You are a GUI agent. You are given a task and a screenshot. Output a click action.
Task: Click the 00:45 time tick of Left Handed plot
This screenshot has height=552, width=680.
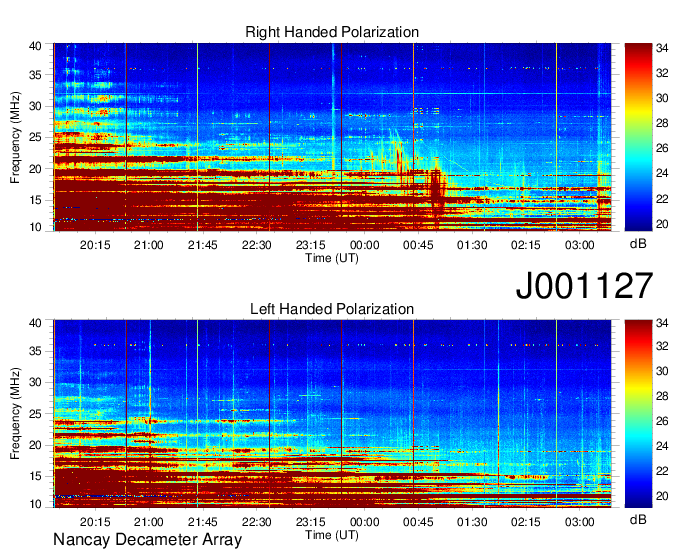418,522
